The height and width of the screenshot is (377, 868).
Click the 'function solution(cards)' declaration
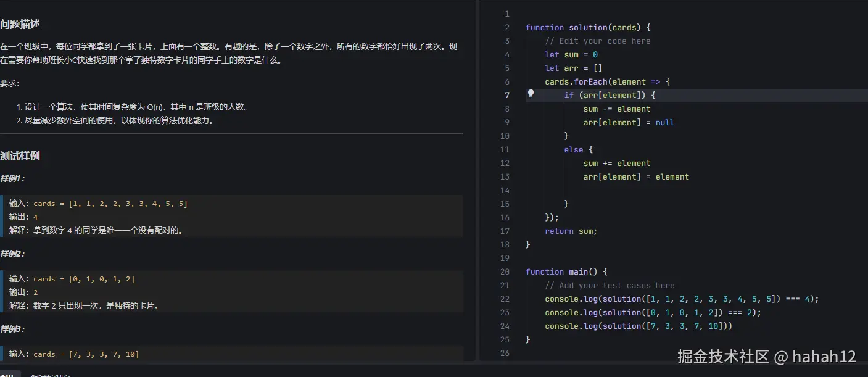[x=587, y=28]
